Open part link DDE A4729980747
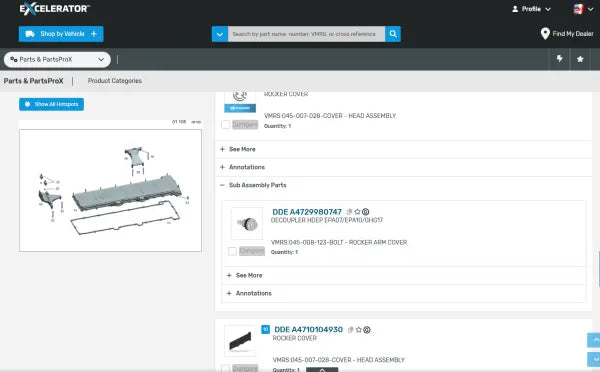This screenshot has height=372, width=600. [307, 212]
